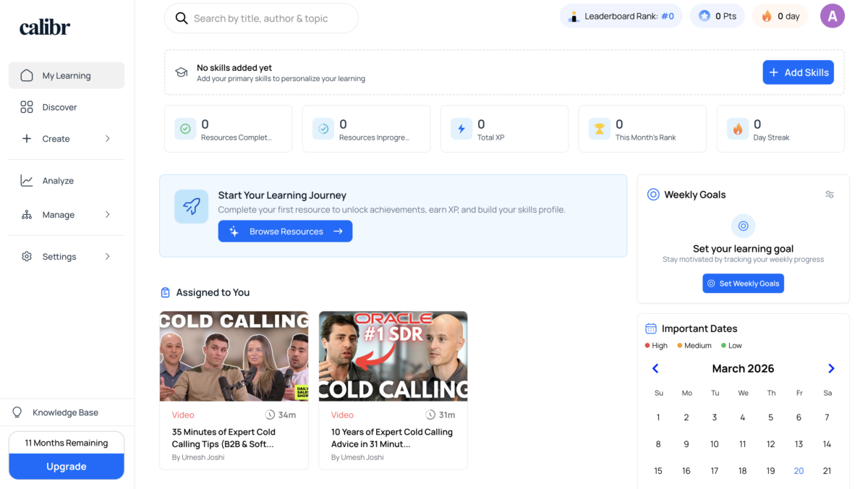Click the search by title input field
This screenshot has width=868, height=489.
(x=271, y=19)
